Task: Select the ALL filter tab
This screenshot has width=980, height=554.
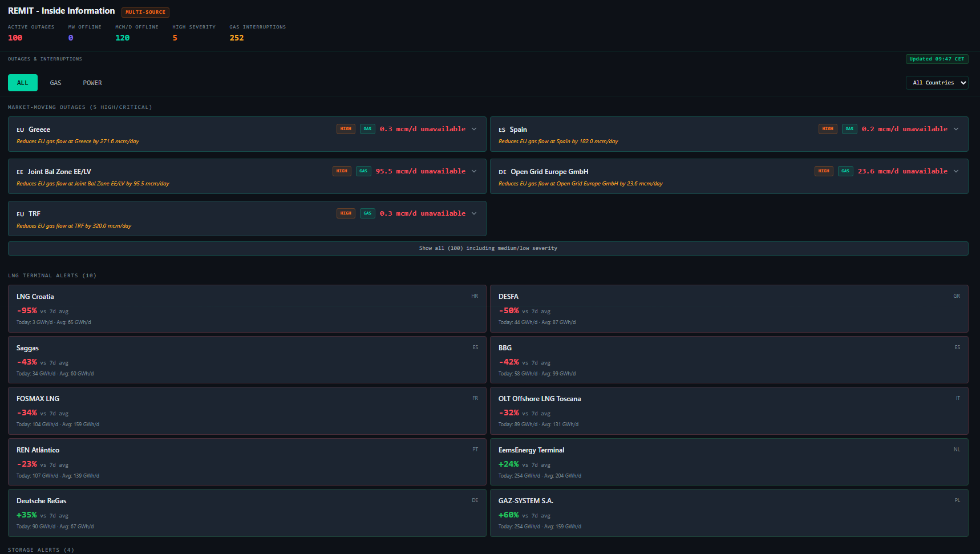Action: [x=23, y=83]
